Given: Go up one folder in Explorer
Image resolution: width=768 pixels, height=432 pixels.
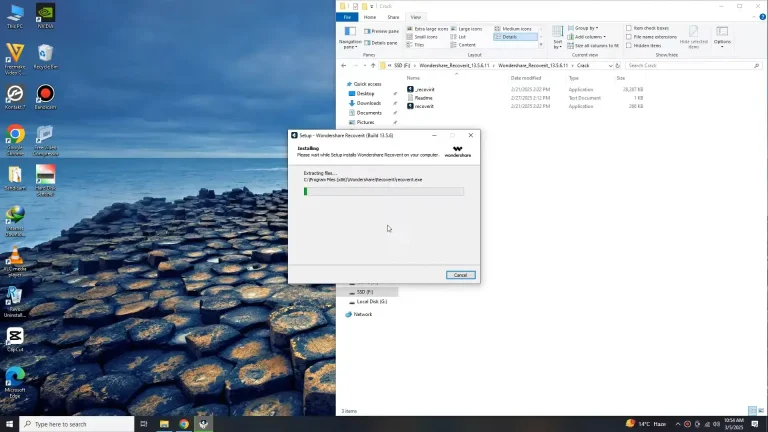Looking at the screenshot, I should [373, 66].
